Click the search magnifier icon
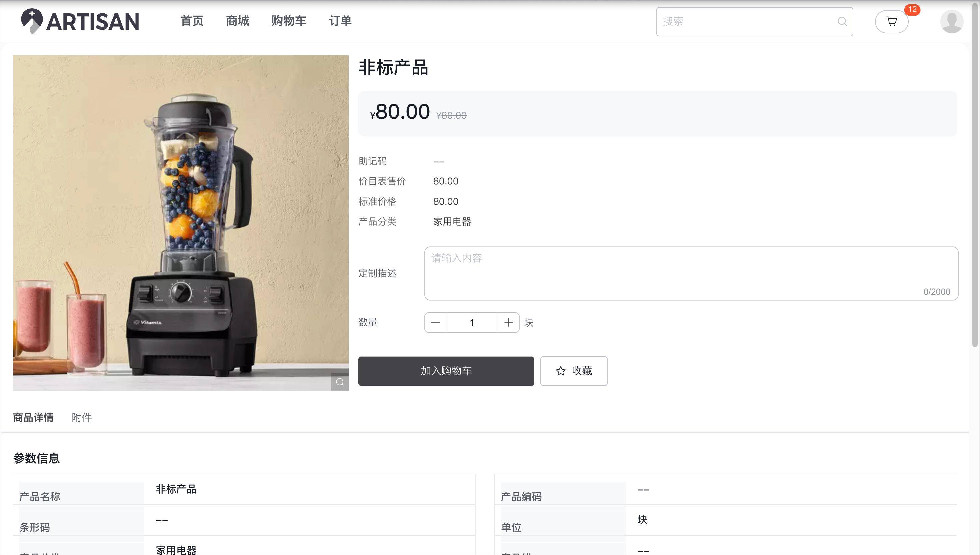The image size is (980, 555). tap(842, 22)
